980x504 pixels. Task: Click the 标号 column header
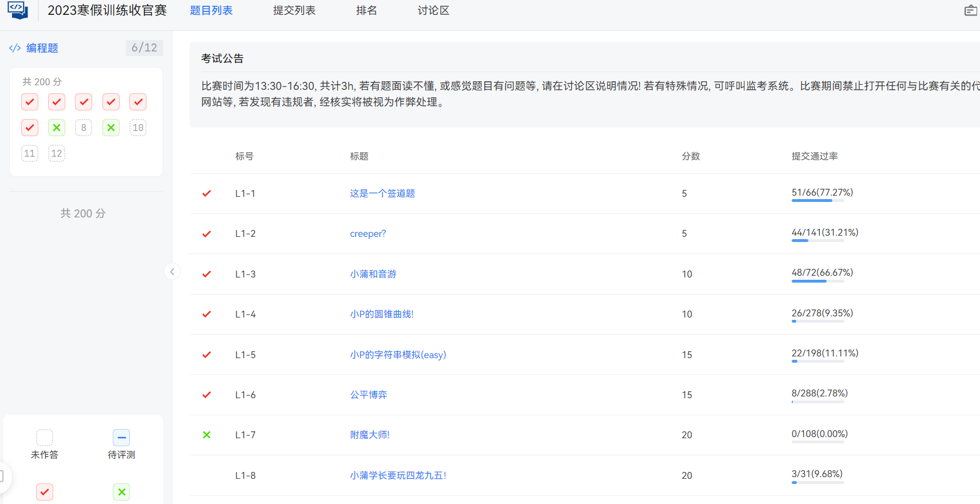point(244,156)
